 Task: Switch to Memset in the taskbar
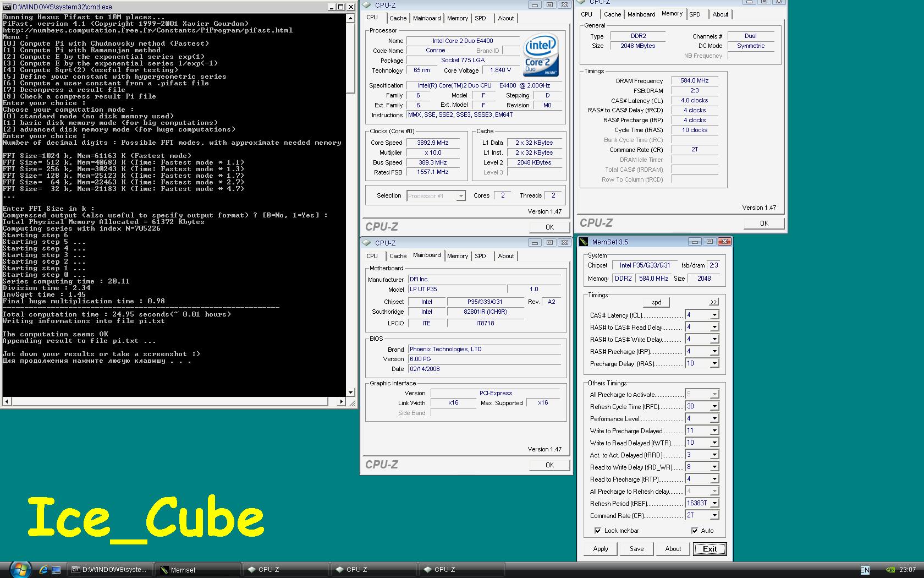coord(199,570)
